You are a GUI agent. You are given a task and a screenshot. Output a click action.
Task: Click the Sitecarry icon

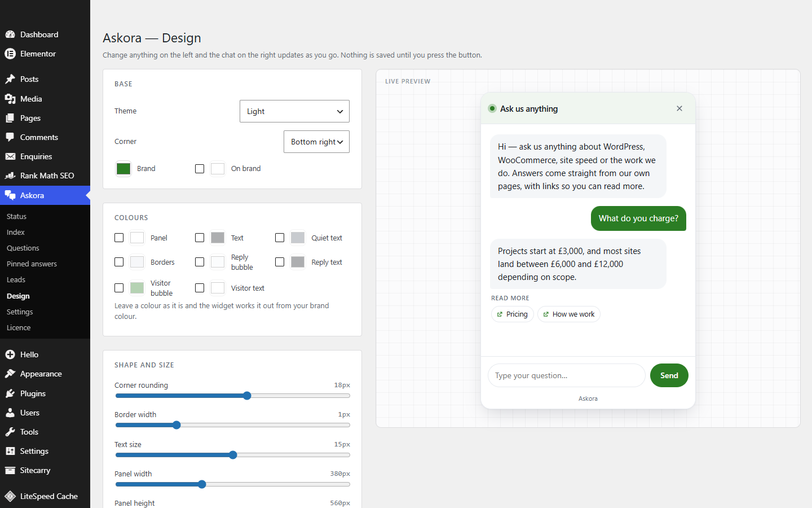10,470
